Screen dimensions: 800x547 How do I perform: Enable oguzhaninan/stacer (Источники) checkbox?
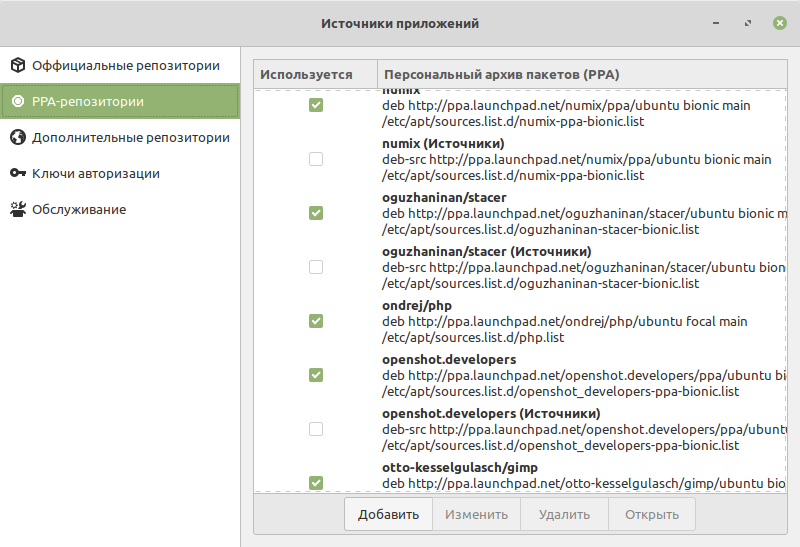click(x=316, y=267)
